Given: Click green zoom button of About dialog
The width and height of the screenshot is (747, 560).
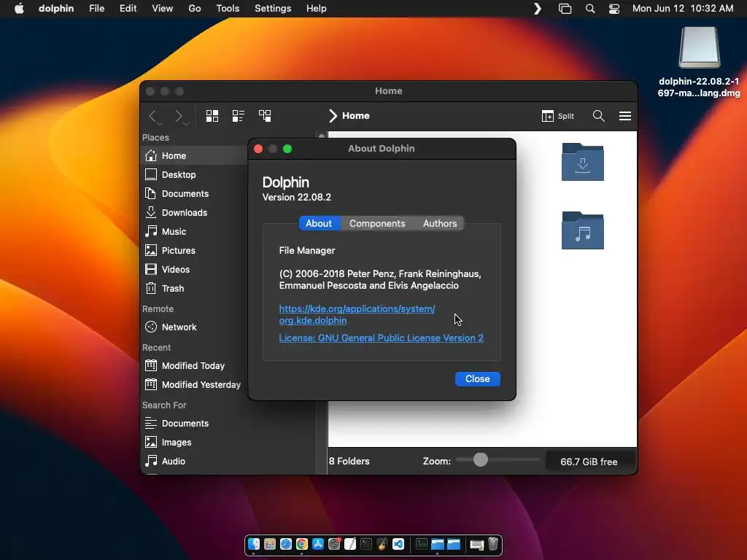Looking at the screenshot, I should [x=287, y=149].
